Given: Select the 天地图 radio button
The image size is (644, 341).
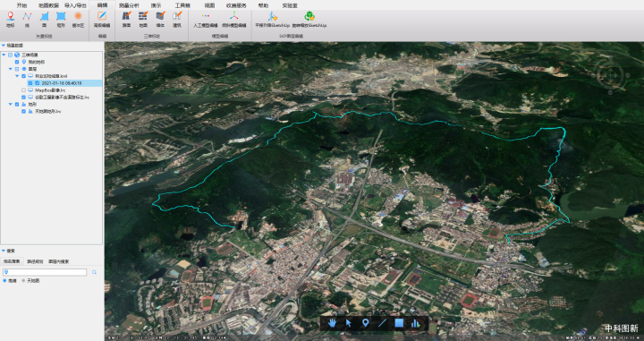Looking at the screenshot, I should click(x=23, y=281).
